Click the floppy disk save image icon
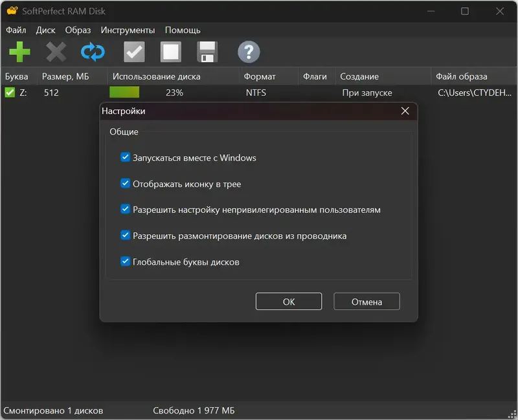The height and width of the screenshot is (420, 518). [207, 52]
